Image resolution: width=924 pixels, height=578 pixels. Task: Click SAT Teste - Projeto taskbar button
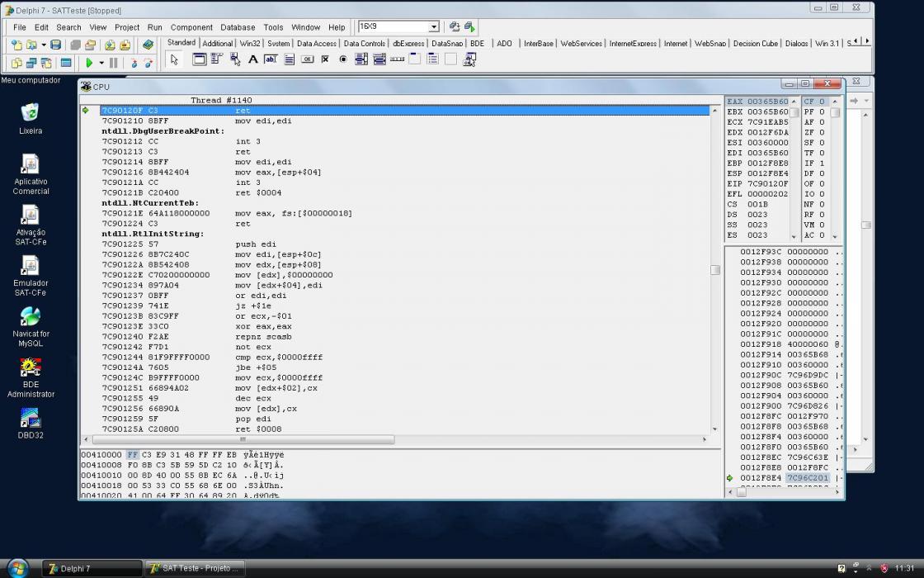pos(195,569)
